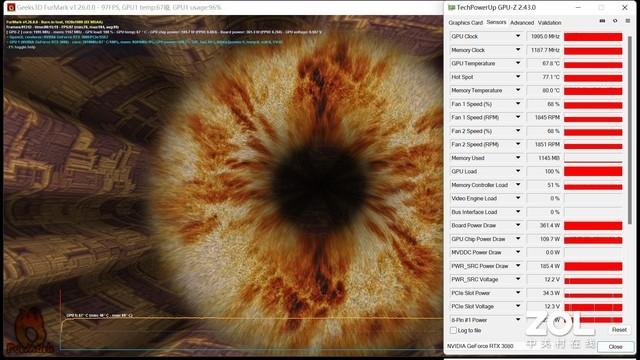Image resolution: width=640 pixels, height=360 pixels.
Task: Click the FurMark window title icon
Action: pyautogui.click(x=11, y=7)
